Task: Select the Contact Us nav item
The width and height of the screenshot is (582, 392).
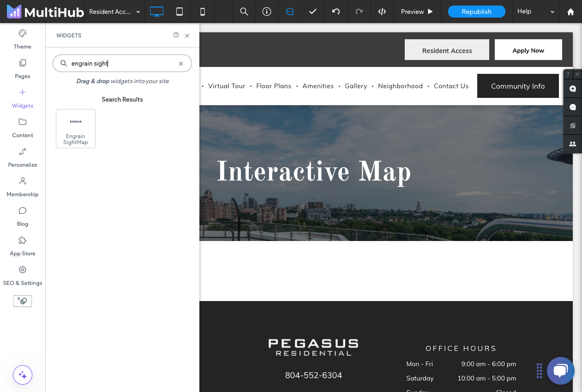Action: (x=451, y=86)
